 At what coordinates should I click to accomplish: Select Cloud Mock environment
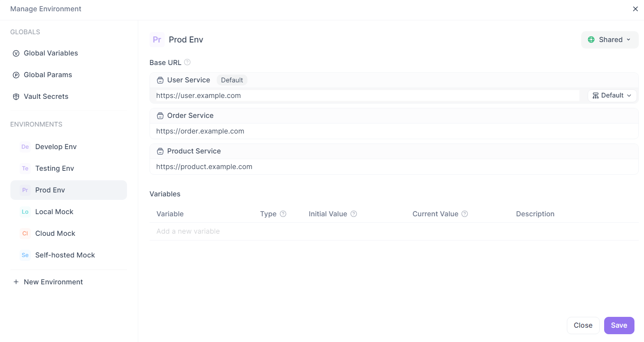tap(68, 233)
